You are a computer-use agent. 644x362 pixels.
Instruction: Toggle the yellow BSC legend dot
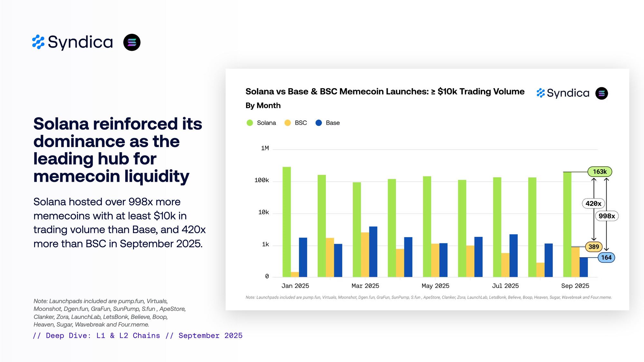(x=288, y=123)
